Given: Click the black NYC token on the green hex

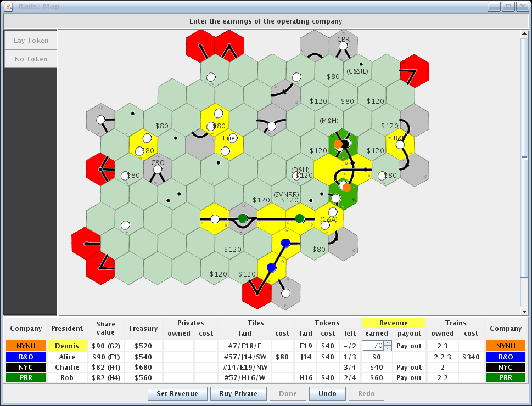Looking at the screenshot, I should [x=346, y=144].
